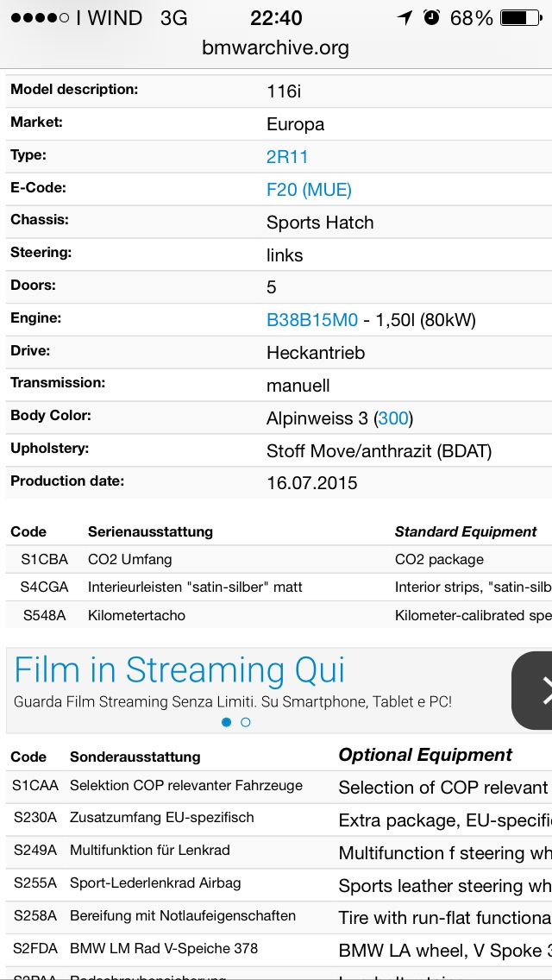Select the first ad carousel dot

click(x=226, y=722)
